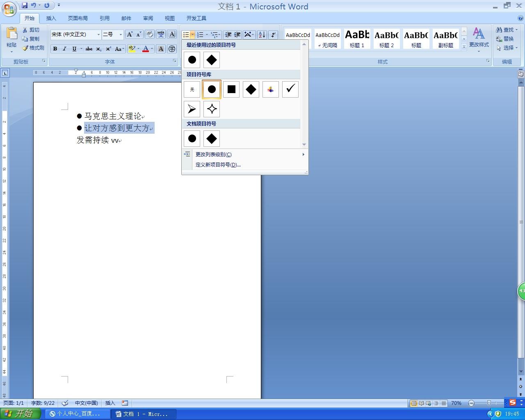Viewport: 525px width, 420px height.
Task: Click the Increase Indent icon
Action: [237, 35]
